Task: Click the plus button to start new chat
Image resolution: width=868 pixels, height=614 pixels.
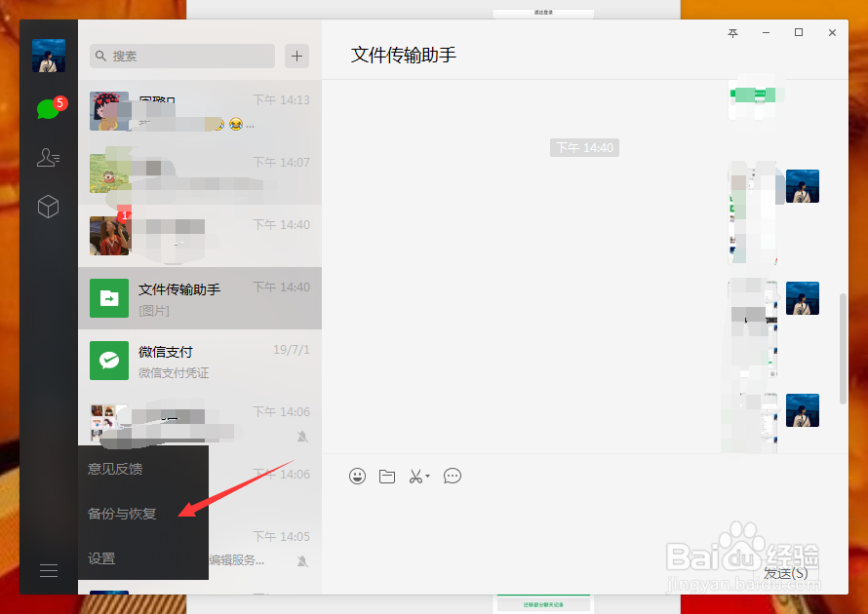Action: click(x=296, y=56)
